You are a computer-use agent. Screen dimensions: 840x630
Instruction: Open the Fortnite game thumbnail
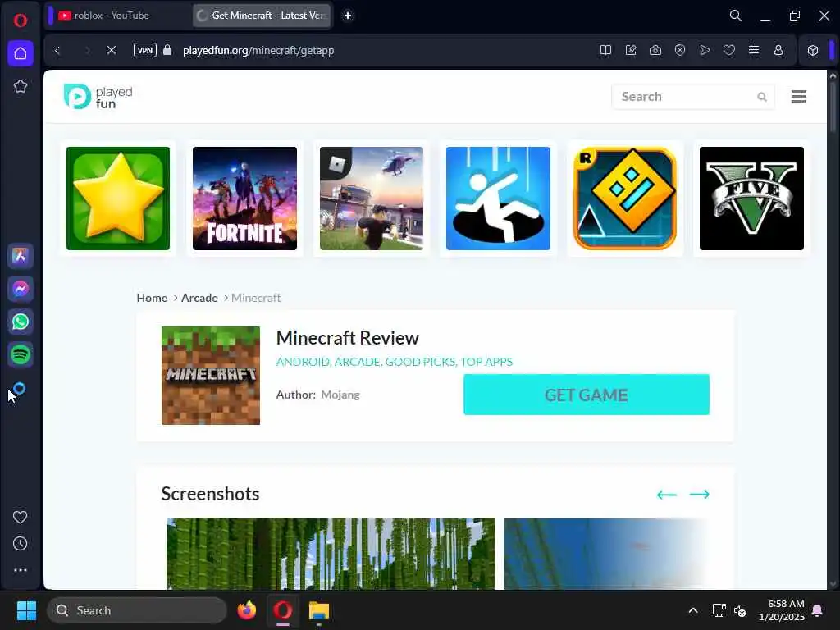[244, 199]
